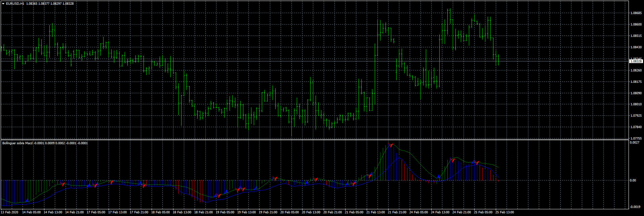Click the 14 Feb 21:00 time label

(x=74, y=212)
